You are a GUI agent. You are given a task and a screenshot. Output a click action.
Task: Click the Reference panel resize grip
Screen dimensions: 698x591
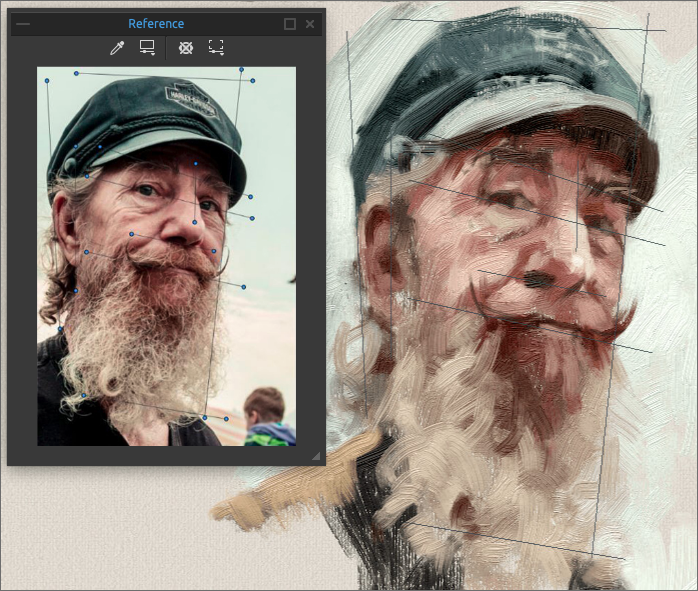[x=316, y=456]
